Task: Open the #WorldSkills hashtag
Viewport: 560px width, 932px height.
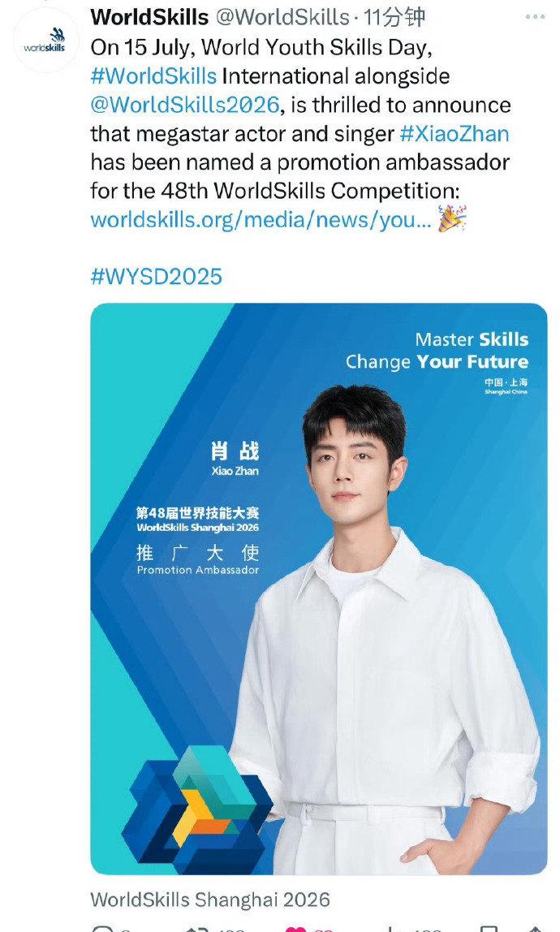Action: (153, 76)
